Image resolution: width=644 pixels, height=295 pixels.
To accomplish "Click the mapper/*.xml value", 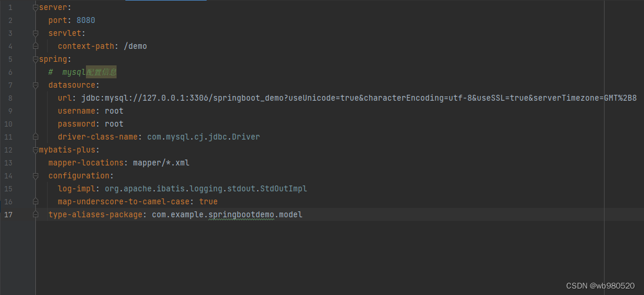I will (161, 163).
